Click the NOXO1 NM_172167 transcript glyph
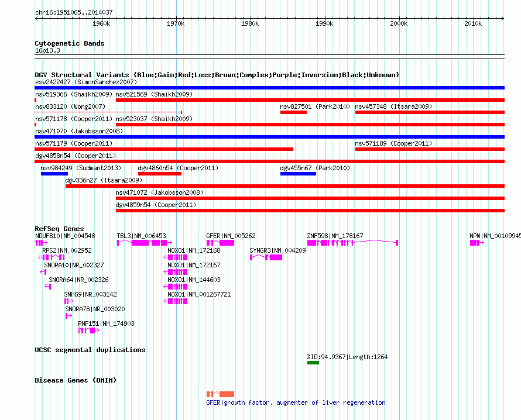This screenshot has width=521, height=420. (x=176, y=272)
